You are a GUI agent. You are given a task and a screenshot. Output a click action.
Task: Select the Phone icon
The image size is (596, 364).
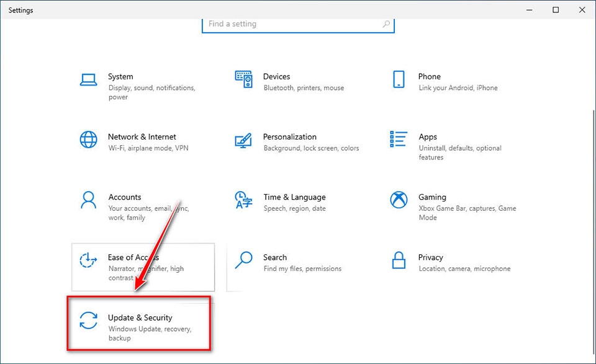(399, 79)
